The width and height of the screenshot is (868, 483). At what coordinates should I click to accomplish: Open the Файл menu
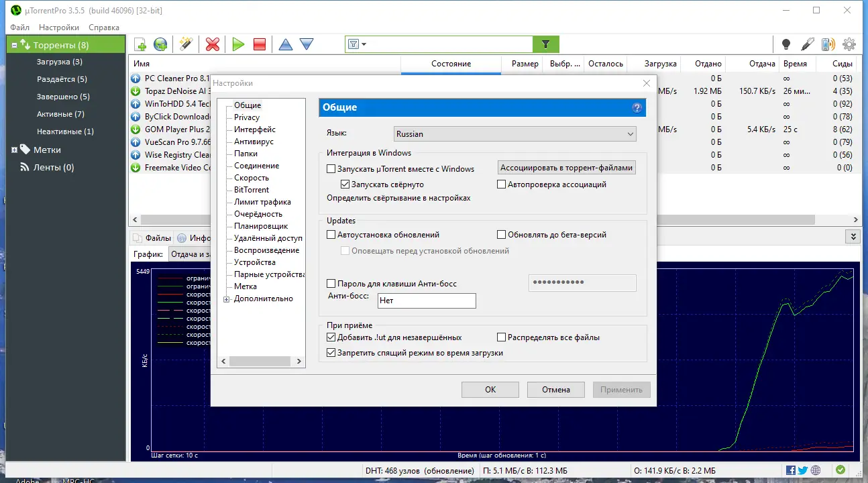click(20, 28)
